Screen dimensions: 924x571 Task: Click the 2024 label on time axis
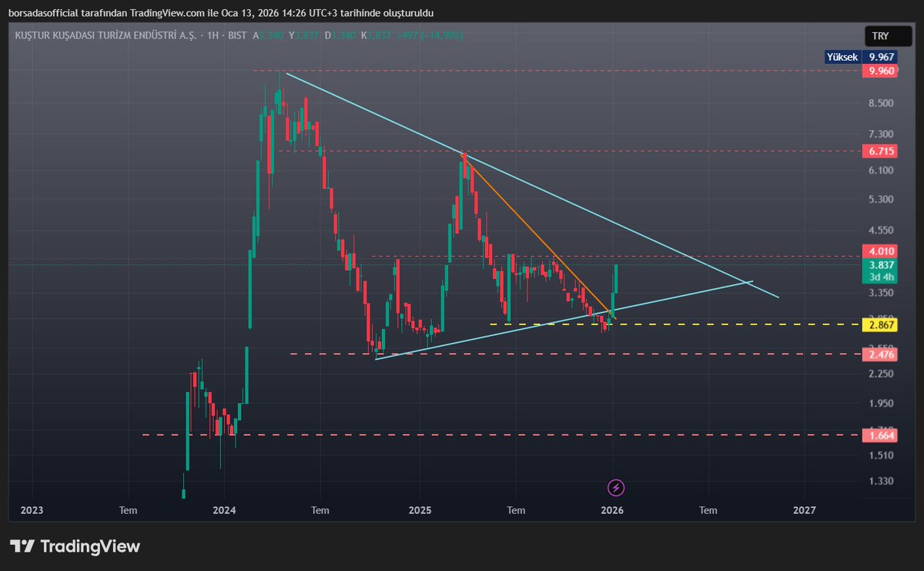[224, 510]
